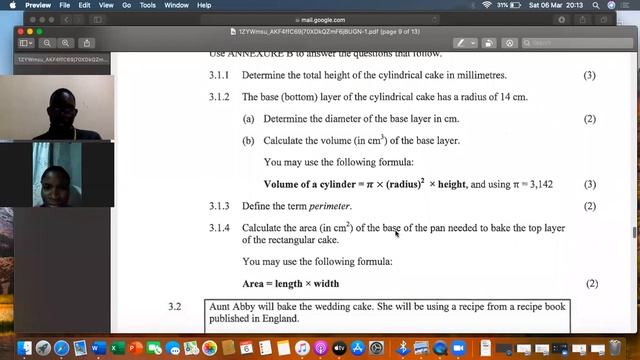Open Microsoft Word from the dock
The image size is (640, 360).
pyautogui.click(x=98, y=348)
